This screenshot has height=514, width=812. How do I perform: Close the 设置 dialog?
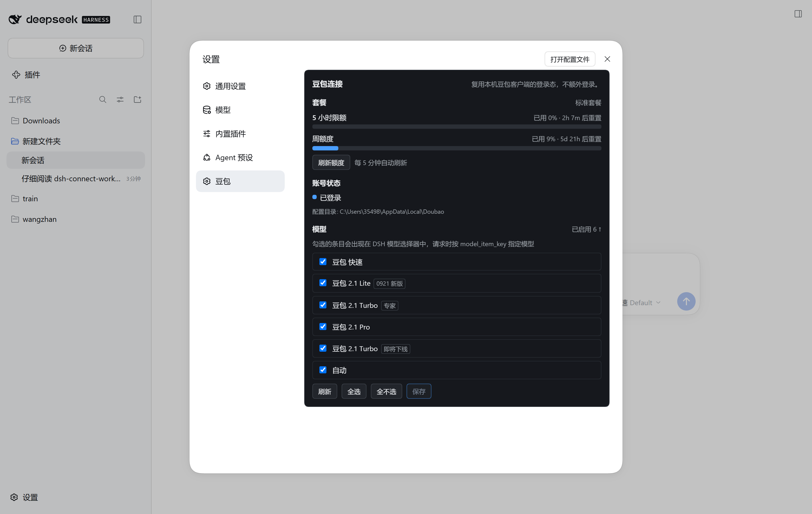[x=607, y=59]
